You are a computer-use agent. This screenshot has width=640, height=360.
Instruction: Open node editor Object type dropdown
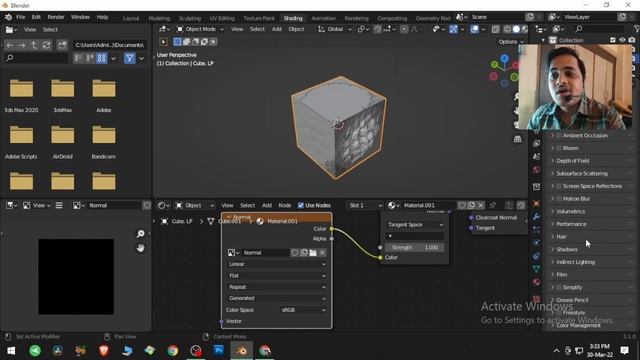tap(195, 205)
